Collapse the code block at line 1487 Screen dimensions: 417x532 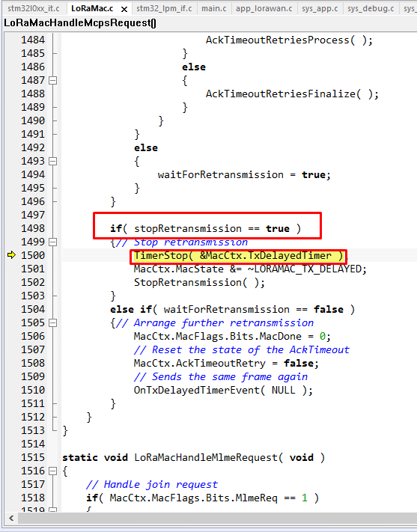pyautogui.click(x=52, y=80)
